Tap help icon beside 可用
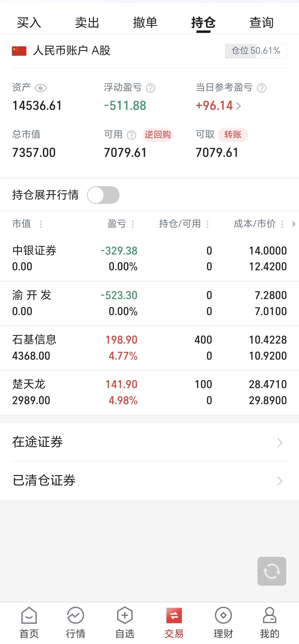299x644 pixels. (132, 135)
